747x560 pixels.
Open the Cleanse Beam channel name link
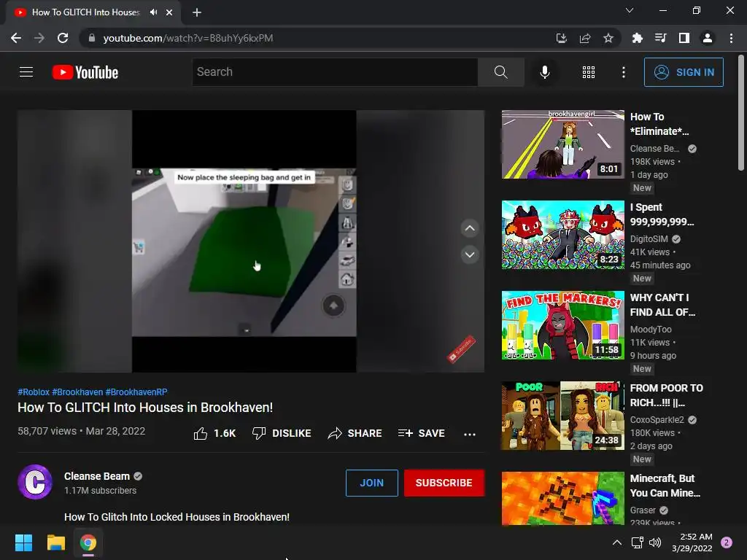point(97,476)
